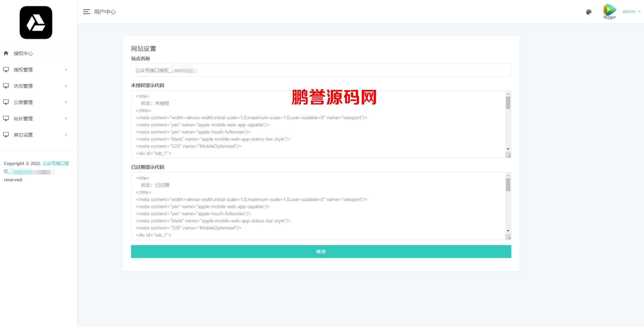The height and width of the screenshot is (327, 644).
Task: Focus the 站点名称 input field
Action: (x=321, y=70)
